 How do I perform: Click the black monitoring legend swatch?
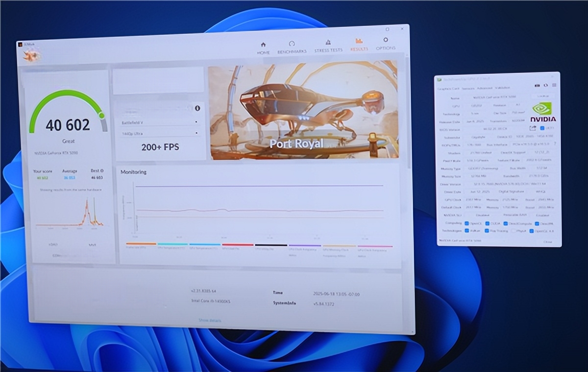point(271,245)
